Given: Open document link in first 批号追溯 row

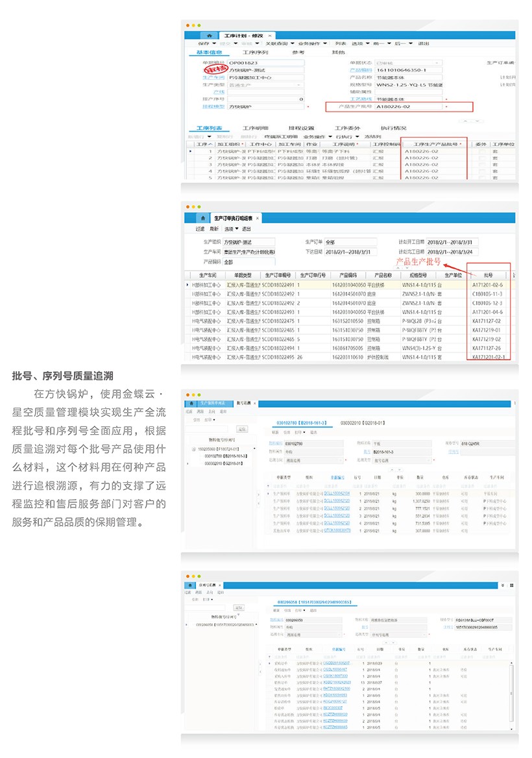Looking at the screenshot, I should point(337,494).
